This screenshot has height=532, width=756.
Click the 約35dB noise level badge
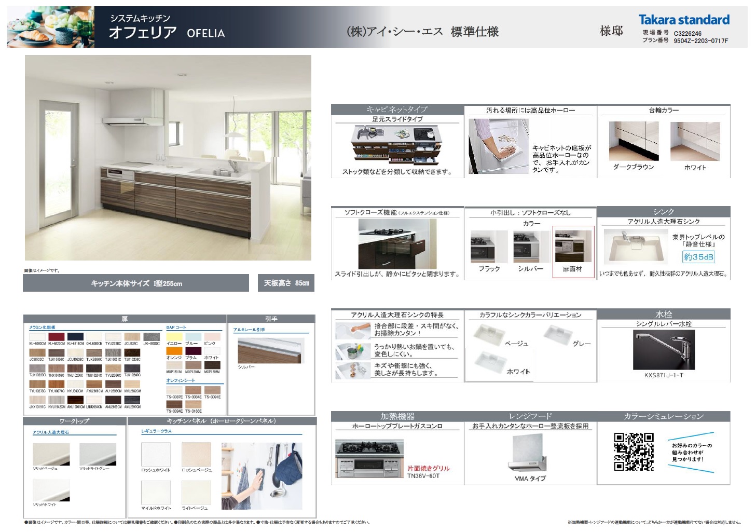tap(698, 257)
